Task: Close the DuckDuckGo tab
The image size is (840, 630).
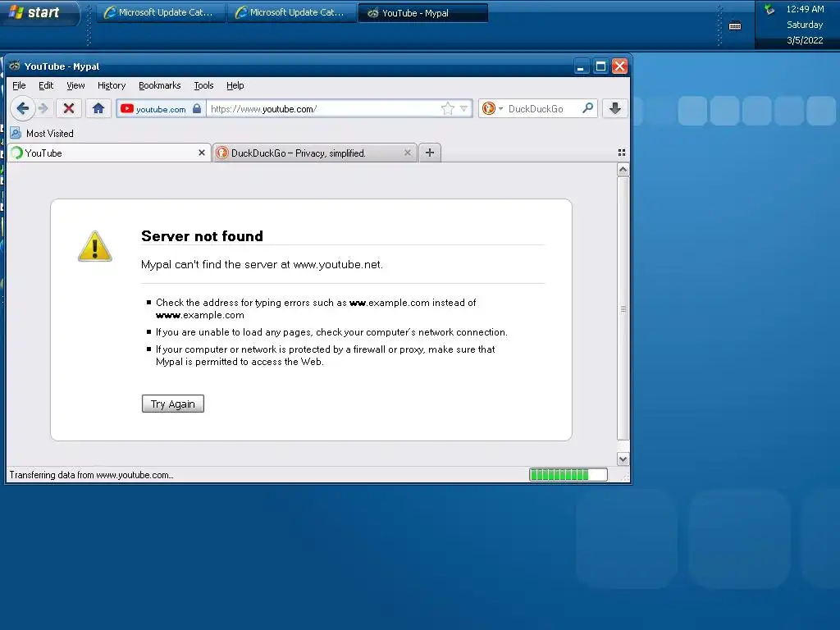Action: click(407, 153)
